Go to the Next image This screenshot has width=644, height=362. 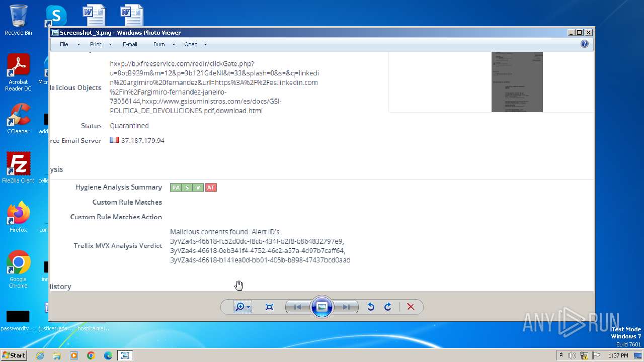(346, 307)
